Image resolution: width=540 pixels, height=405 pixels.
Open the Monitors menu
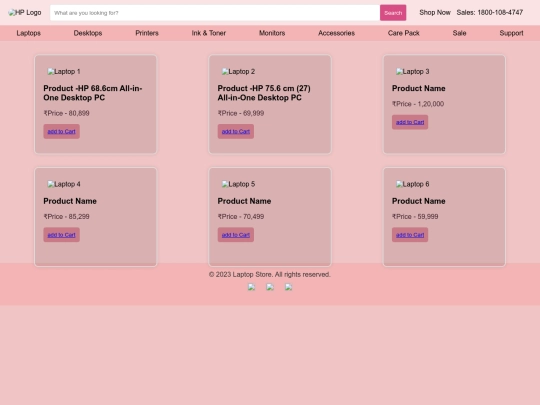click(x=272, y=33)
